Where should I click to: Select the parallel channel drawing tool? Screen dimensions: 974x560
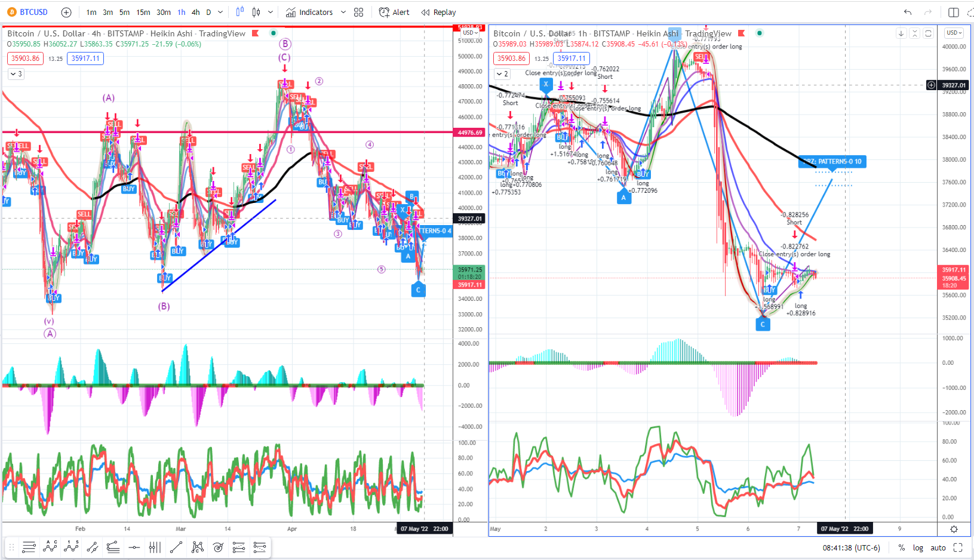(x=93, y=547)
